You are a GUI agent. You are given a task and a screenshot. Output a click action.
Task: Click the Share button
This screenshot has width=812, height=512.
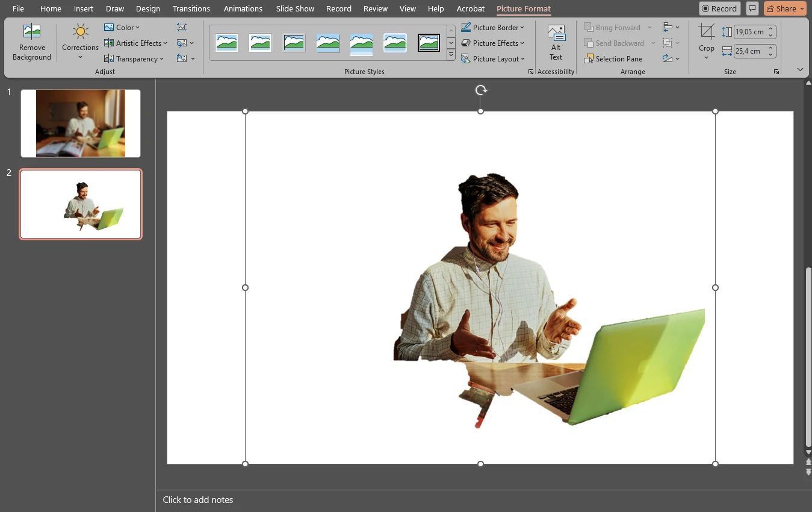[785, 8]
